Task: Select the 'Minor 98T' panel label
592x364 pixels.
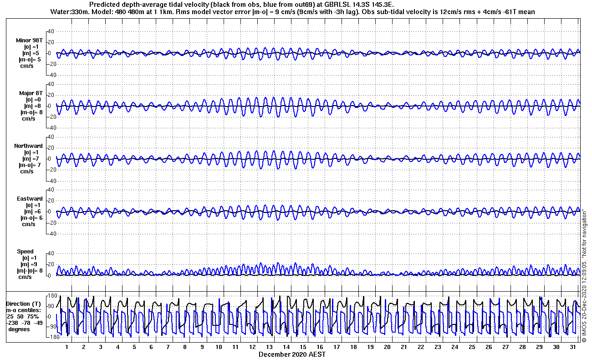Action: click(30, 40)
